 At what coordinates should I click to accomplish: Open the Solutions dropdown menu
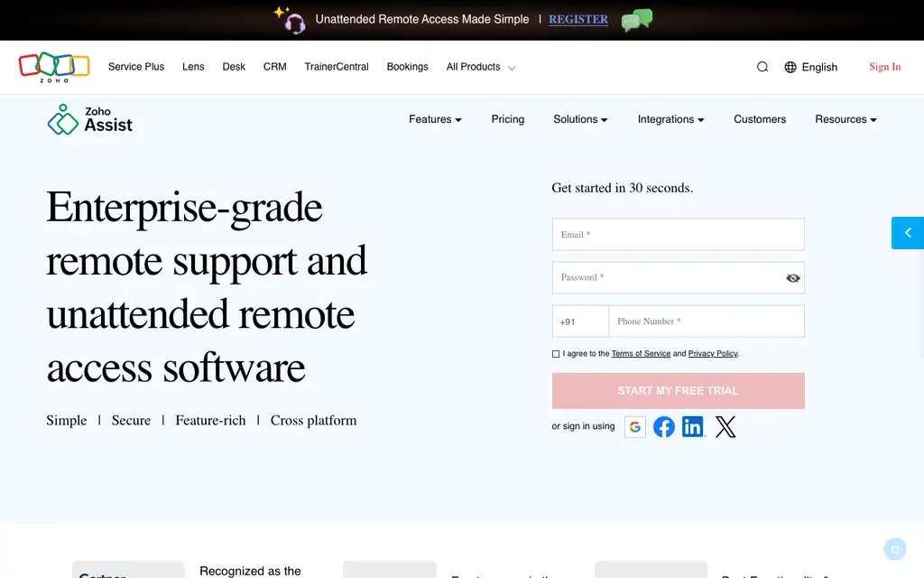point(580,119)
